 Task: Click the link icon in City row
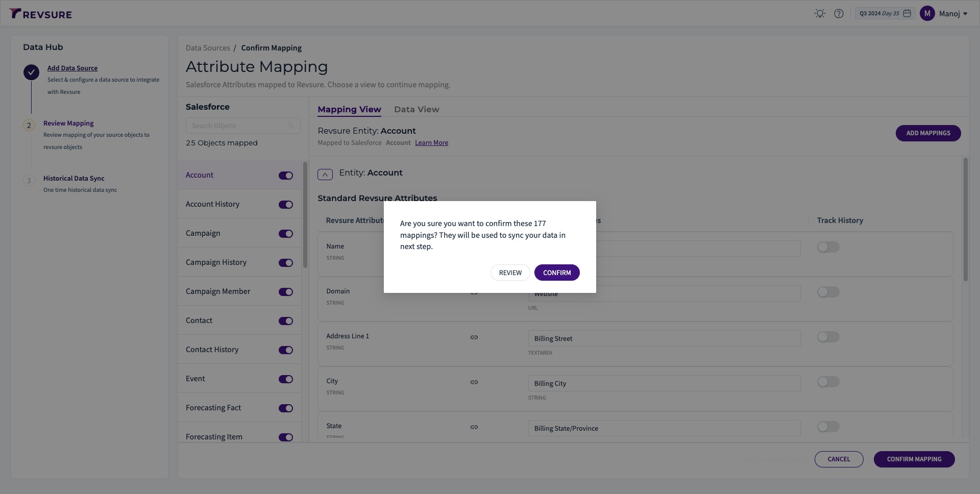474,382
